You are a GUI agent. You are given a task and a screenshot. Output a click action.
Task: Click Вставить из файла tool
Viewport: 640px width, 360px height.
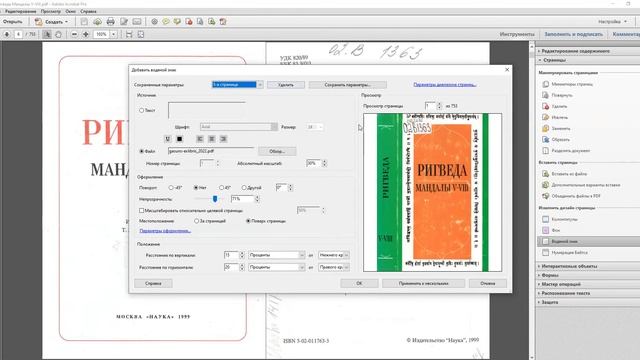[564, 173]
